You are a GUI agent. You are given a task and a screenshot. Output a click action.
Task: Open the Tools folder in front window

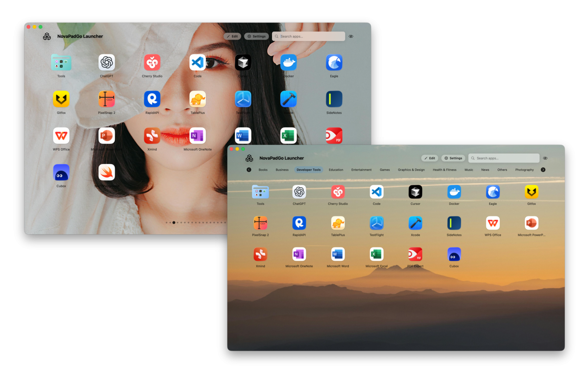[x=260, y=192]
